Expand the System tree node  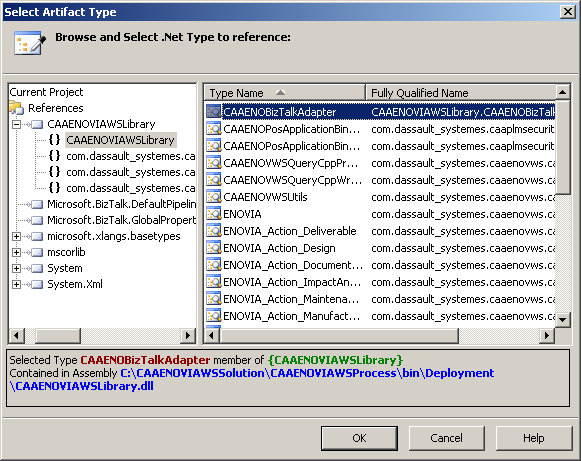coord(16,268)
